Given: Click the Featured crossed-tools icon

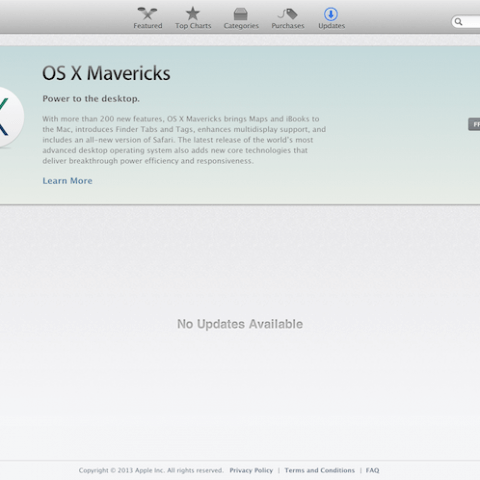Looking at the screenshot, I should pos(147,14).
